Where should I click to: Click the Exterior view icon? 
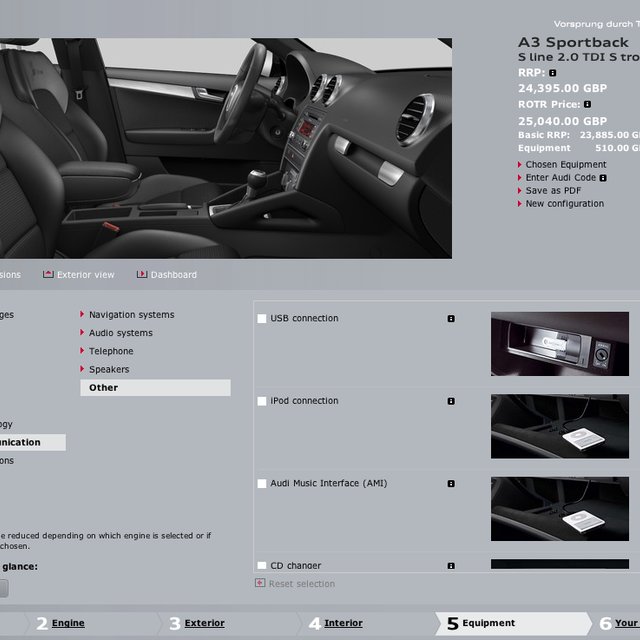point(48,274)
